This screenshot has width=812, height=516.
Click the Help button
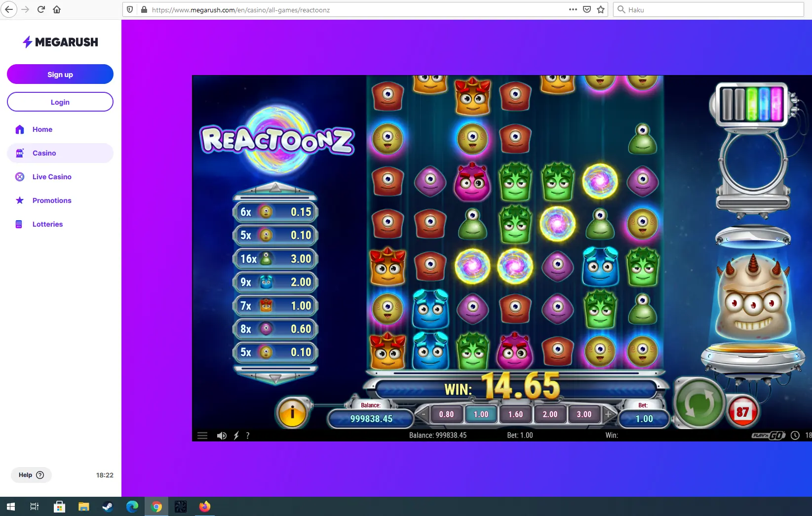31,475
